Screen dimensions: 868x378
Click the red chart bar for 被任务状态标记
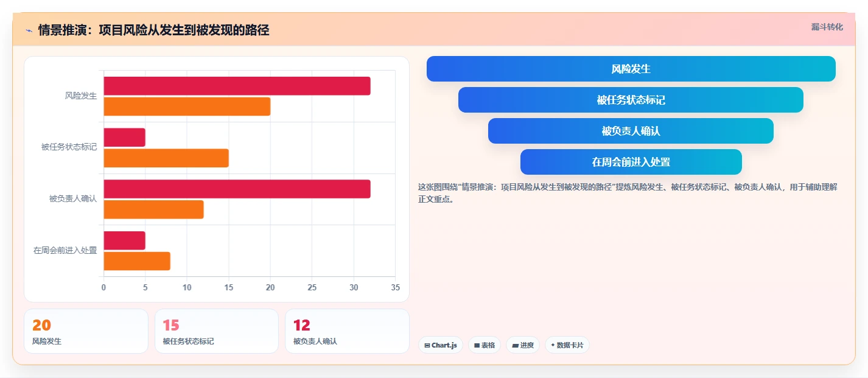124,138
